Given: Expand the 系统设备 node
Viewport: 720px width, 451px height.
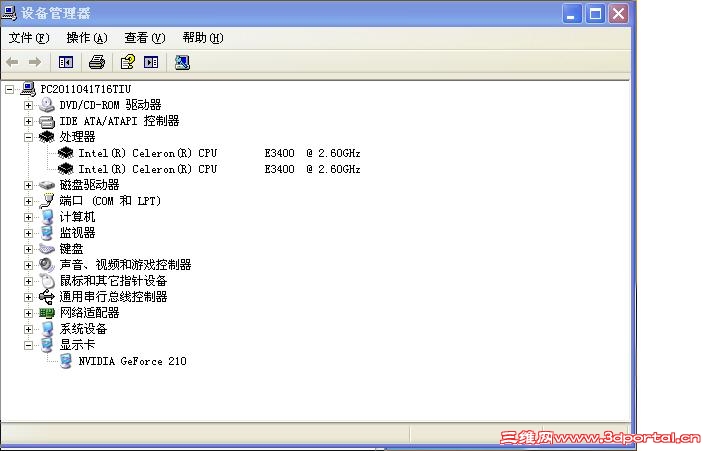Looking at the screenshot, I should (28, 329).
